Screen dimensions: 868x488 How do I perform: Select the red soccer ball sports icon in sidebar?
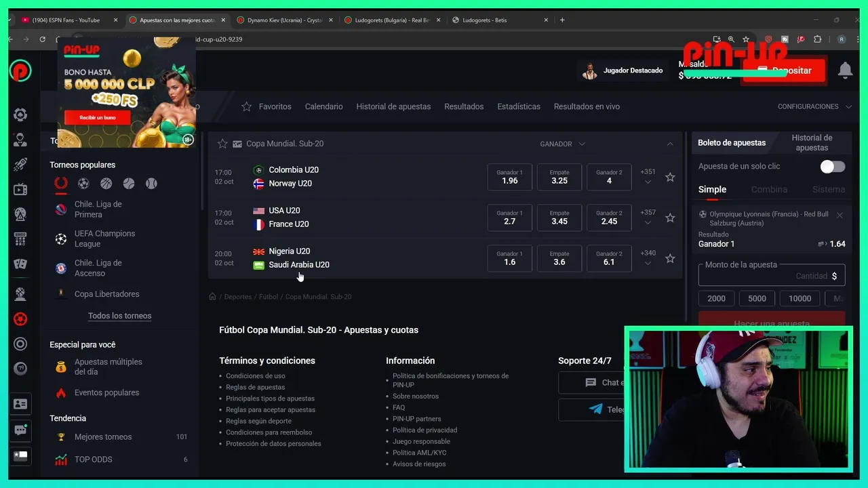[x=20, y=319]
